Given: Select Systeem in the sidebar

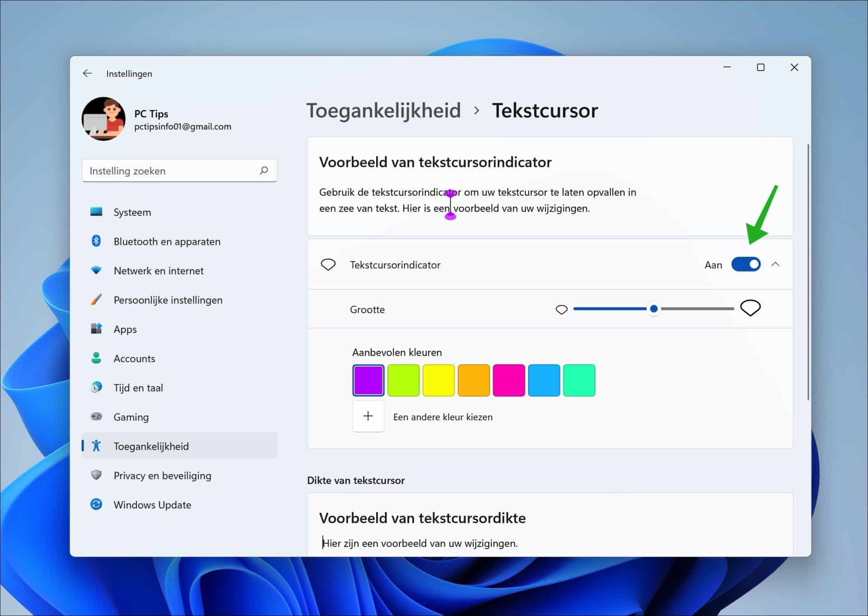Looking at the screenshot, I should [x=96, y=212].
